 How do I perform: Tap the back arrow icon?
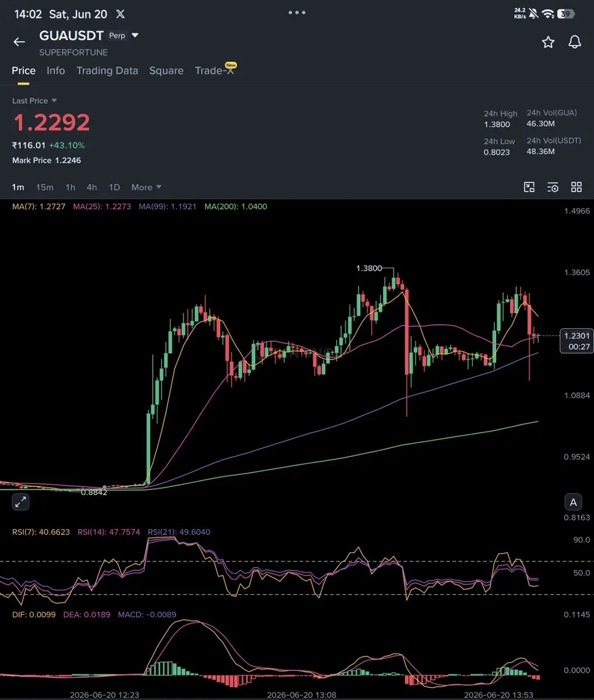point(19,42)
